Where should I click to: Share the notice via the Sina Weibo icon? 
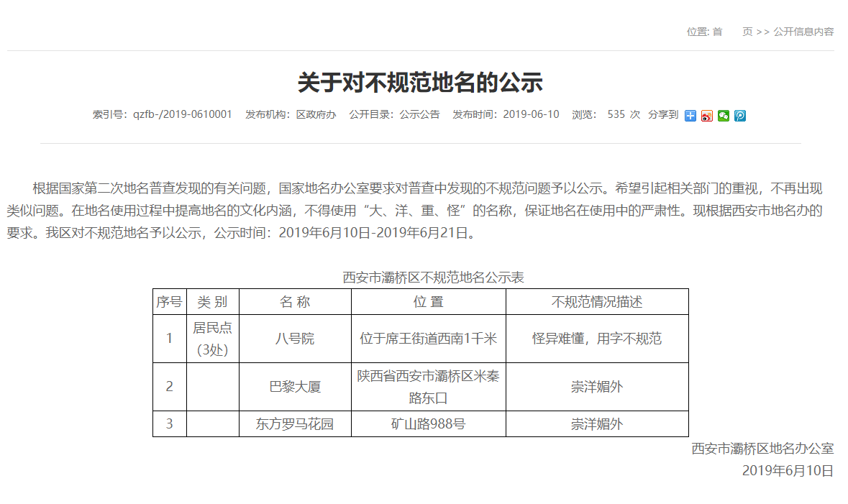coord(706,116)
